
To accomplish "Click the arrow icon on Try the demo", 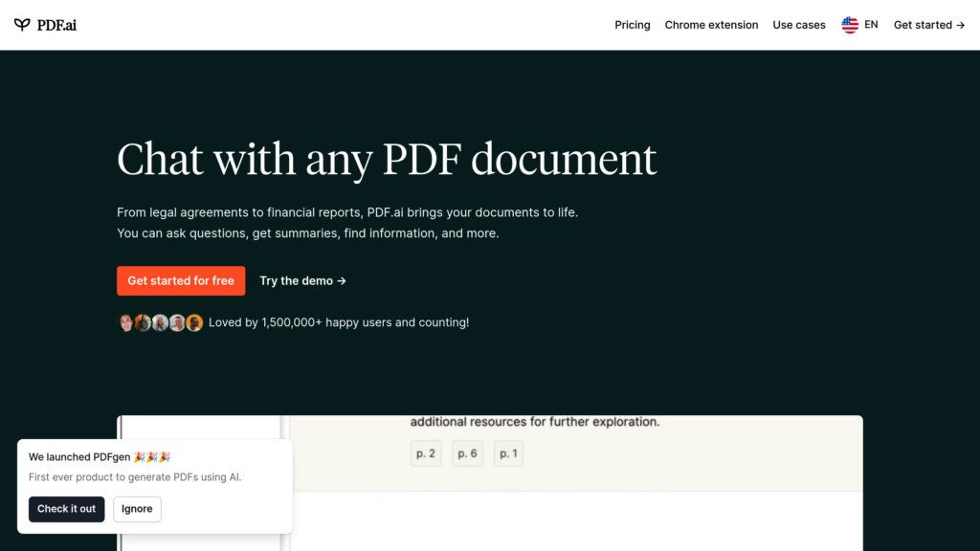I will click(341, 280).
